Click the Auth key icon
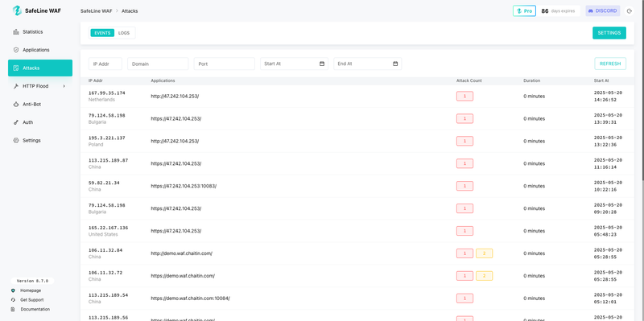This screenshot has height=321, width=644. tap(16, 122)
